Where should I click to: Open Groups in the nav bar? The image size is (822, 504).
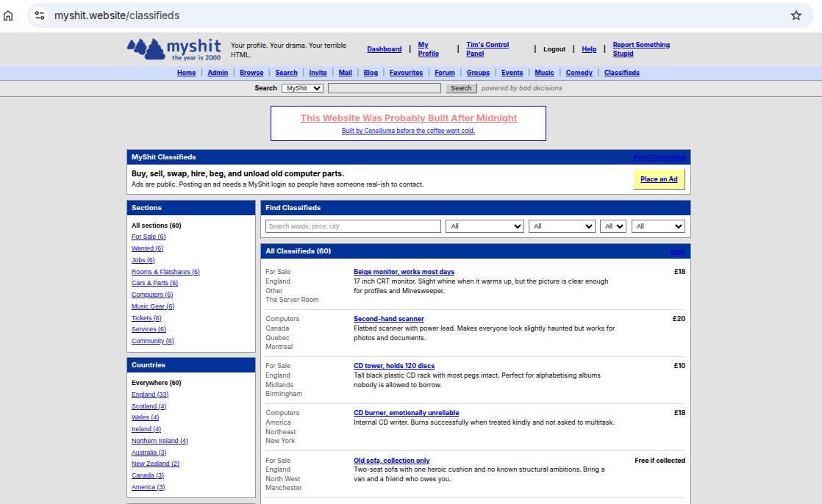tap(478, 73)
